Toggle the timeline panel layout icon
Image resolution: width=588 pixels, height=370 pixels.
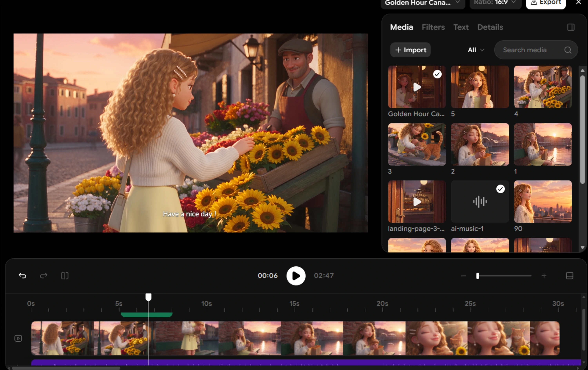tap(569, 276)
